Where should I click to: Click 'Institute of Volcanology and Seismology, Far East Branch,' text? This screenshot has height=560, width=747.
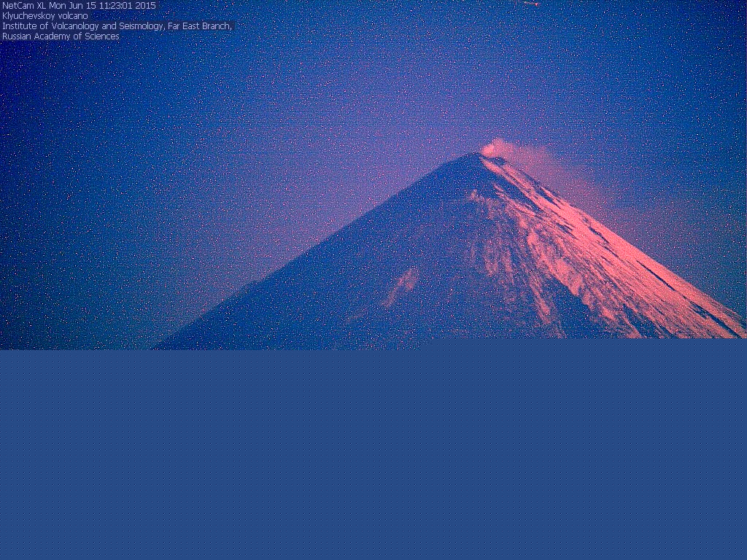(x=117, y=26)
